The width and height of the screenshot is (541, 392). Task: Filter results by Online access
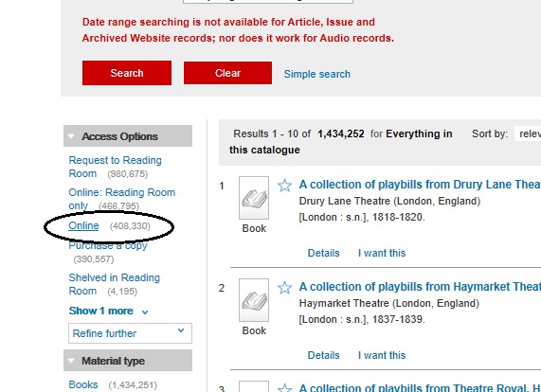(x=83, y=225)
